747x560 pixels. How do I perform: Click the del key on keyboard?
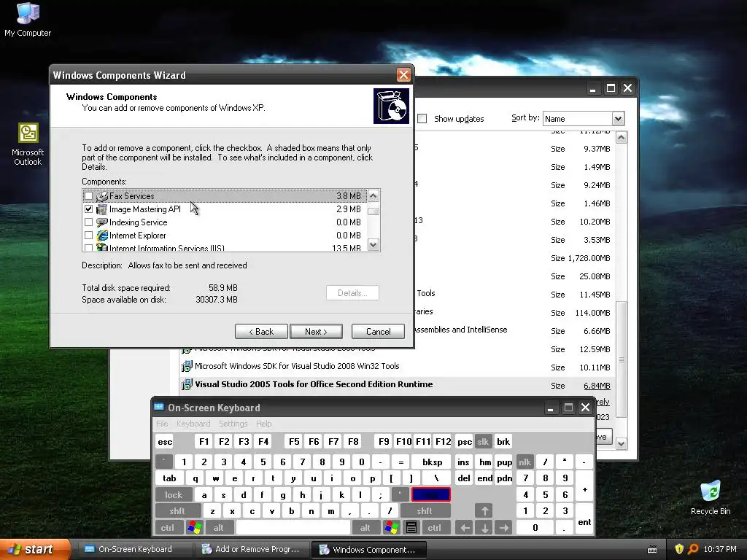pyautogui.click(x=464, y=478)
